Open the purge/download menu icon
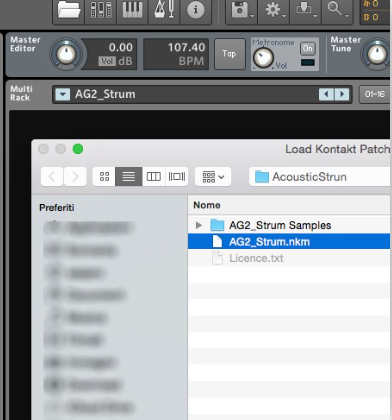The height and width of the screenshot is (420, 392). click(x=306, y=10)
